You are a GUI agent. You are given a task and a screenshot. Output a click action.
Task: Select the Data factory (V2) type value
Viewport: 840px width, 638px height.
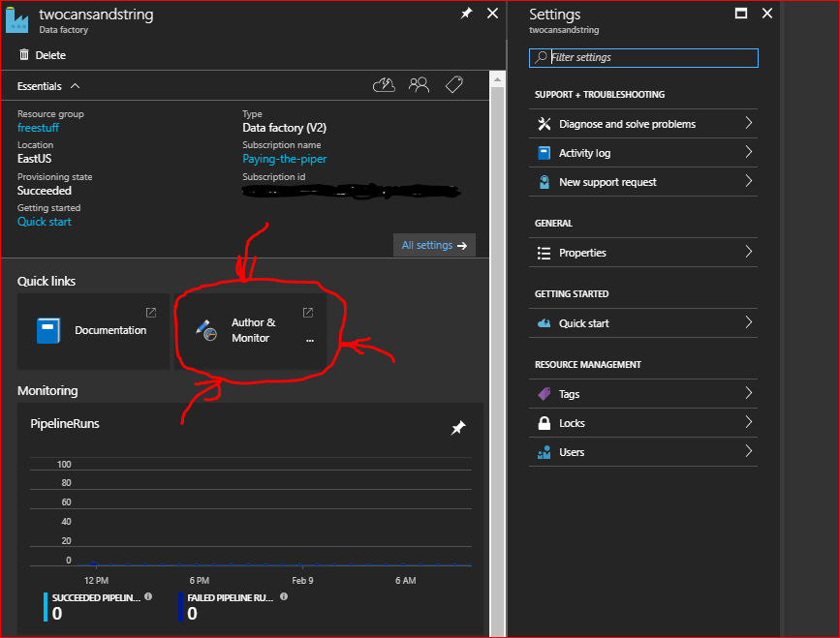pyautogui.click(x=285, y=128)
